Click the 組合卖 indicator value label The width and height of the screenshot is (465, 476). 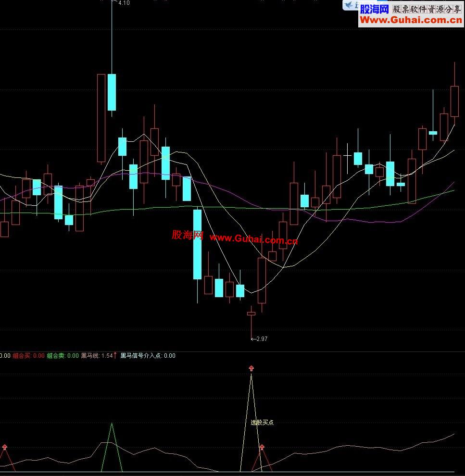[x=63, y=355]
